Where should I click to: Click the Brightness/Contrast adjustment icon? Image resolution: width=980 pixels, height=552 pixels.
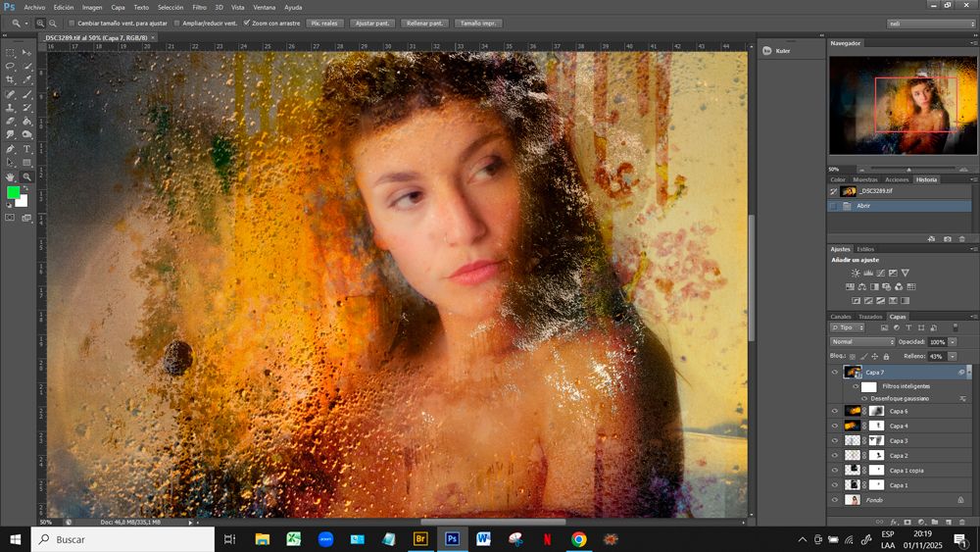(855, 273)
